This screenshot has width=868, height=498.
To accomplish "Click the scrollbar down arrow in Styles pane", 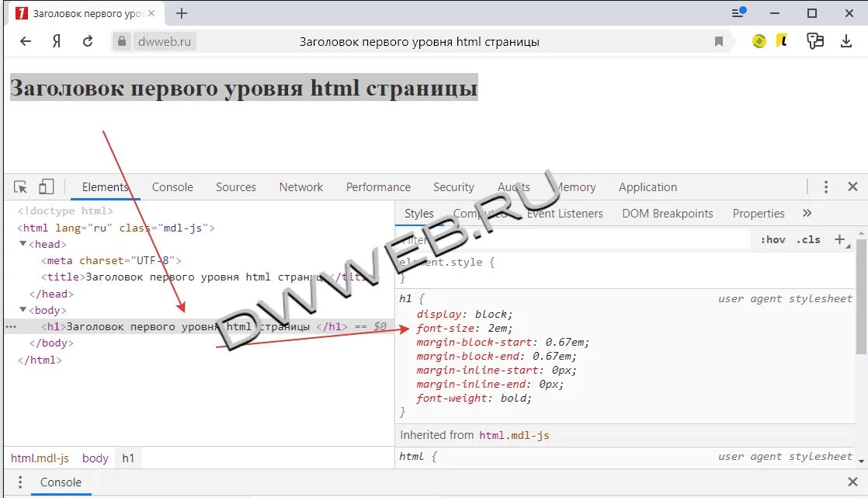I will [x=861, y=461].
